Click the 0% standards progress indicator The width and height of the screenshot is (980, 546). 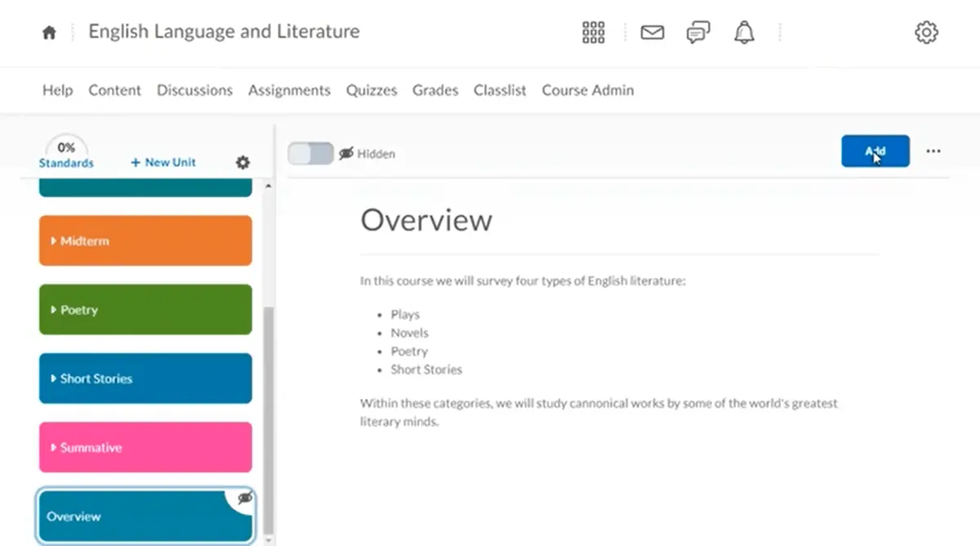tap(66, 148)
